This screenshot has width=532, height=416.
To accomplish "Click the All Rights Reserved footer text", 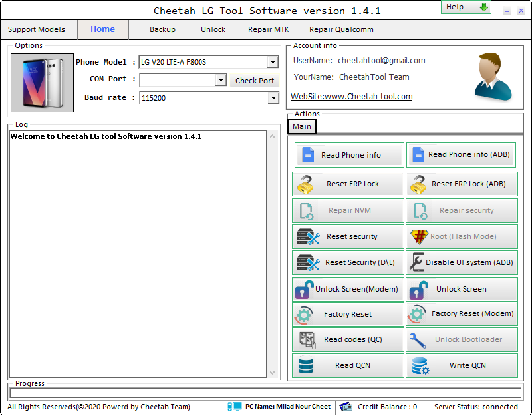I will 98,407.
